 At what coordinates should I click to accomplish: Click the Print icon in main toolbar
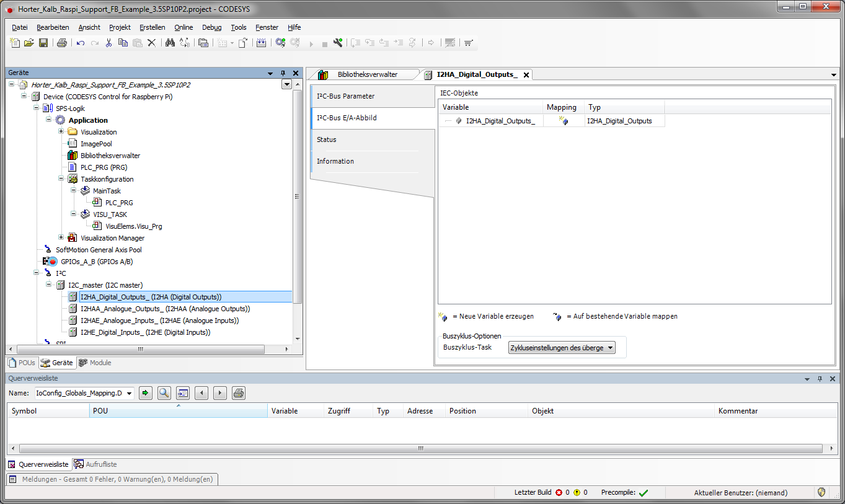pos(62,43)
